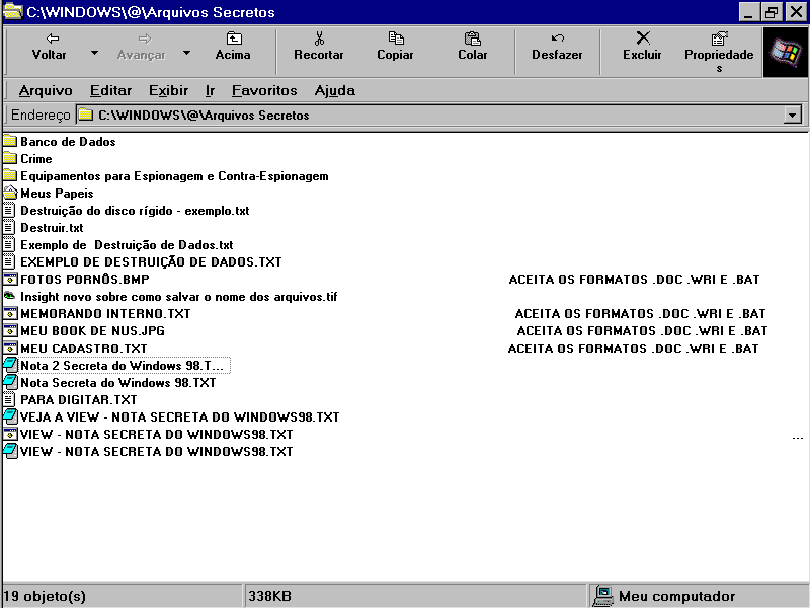Click ACEITA OS FORMATOS text beside FOTOS PORNÔS
The image size is (810, 608).
click(x=634, y=279)
